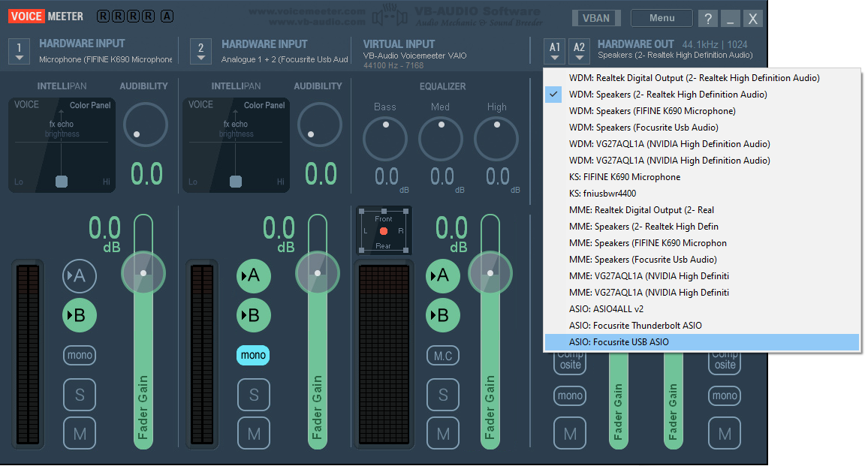Viewport: 868px width, 466px height.
Task: Toggle M.C button on virtual input
Action: coord(443,356)
